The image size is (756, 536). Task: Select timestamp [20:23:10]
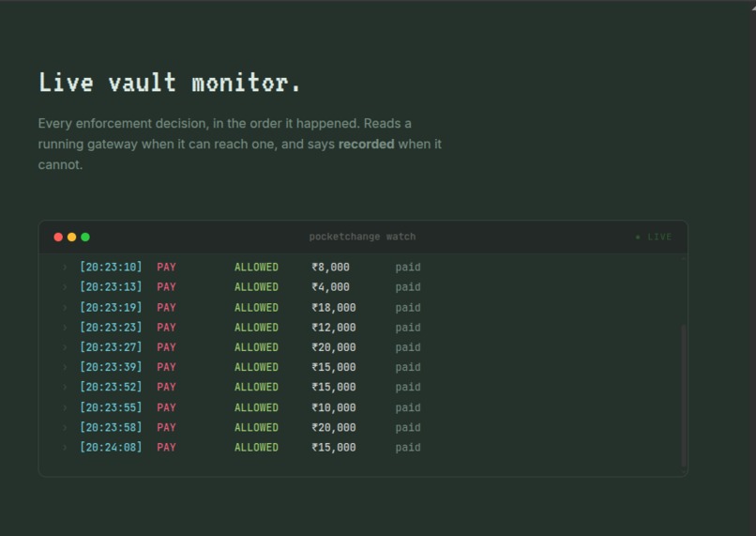pyautogui.click(x=111, y=267)
